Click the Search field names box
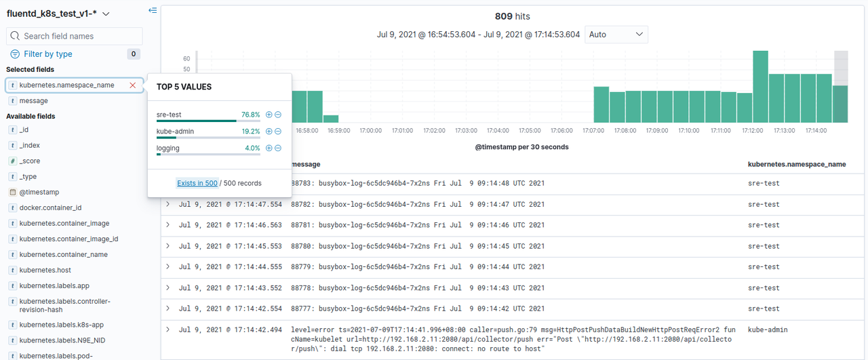 pyautogui.click(x=75, y=36)
